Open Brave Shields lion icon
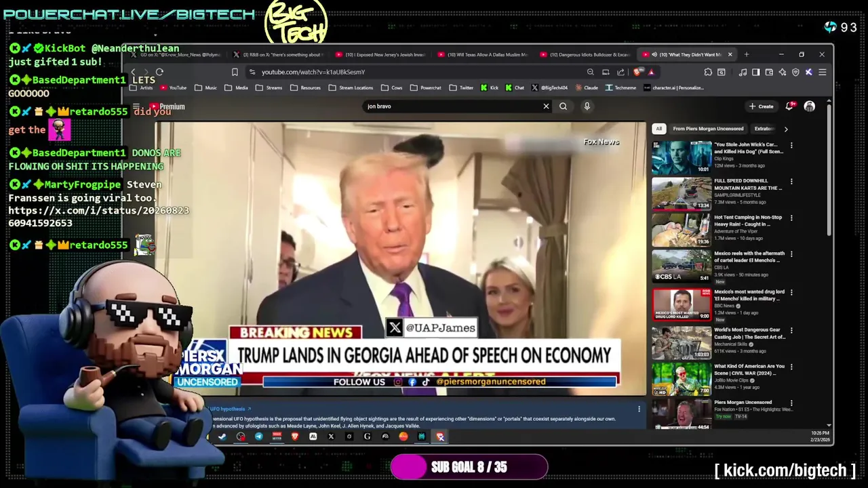 click(637, 72)
